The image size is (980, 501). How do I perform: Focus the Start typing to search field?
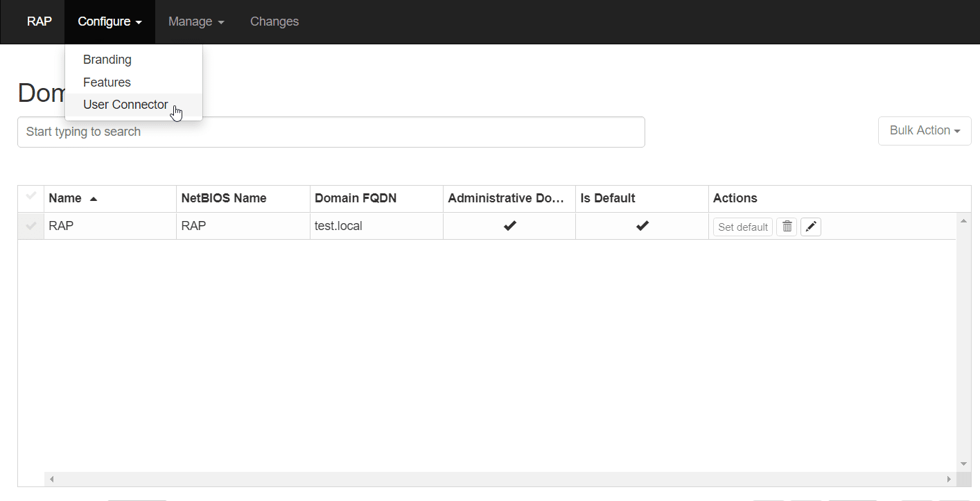click(x=331, y=132)
